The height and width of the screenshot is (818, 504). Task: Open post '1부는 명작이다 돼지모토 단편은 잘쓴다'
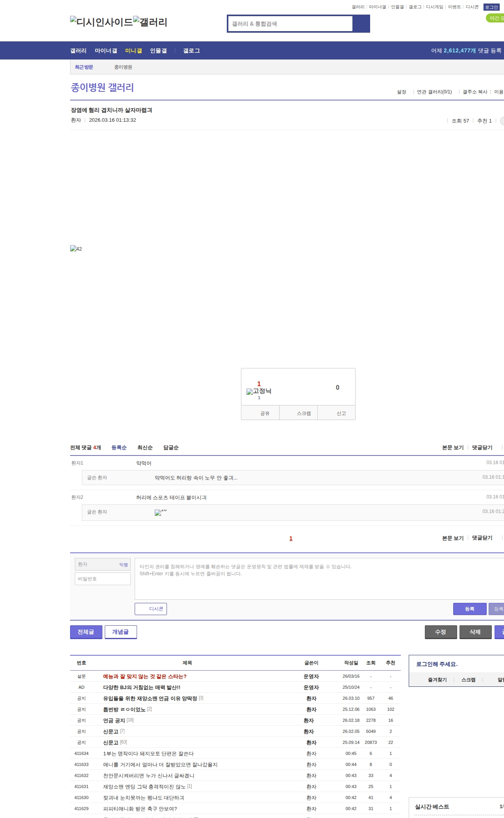pos(148,753)
